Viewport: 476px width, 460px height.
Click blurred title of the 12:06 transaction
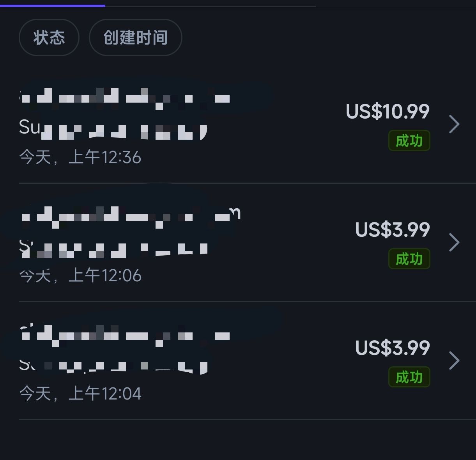pyautogui.click(x=130, y=215)
